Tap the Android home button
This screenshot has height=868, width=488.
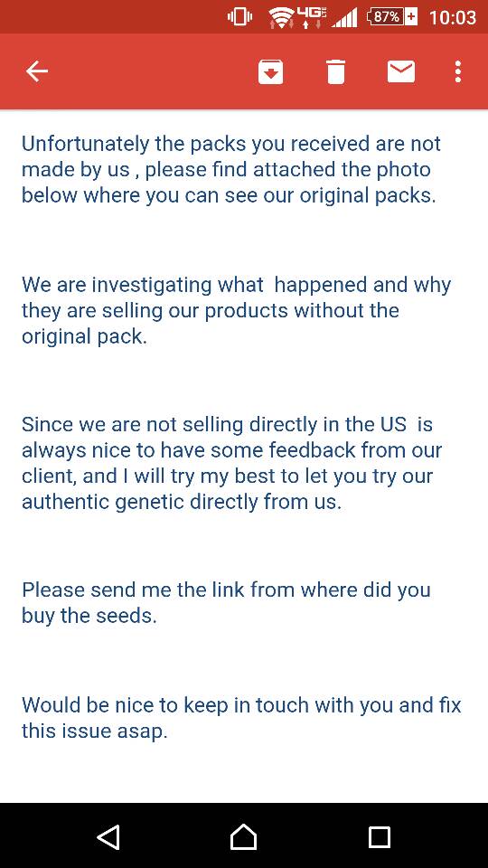tap(243, 836)
